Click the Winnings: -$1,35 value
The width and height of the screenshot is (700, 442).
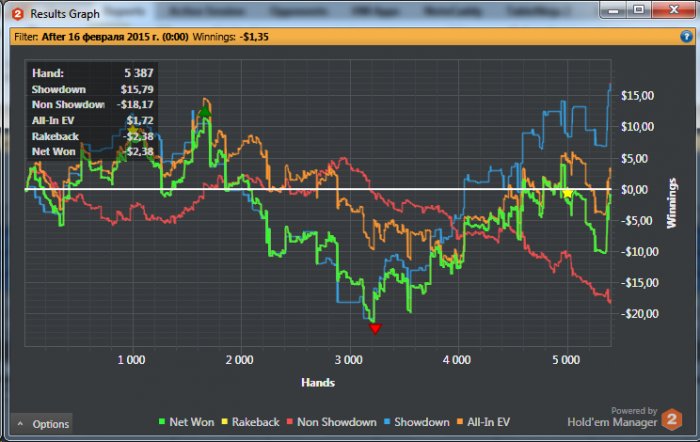pyautogui.click(x=230, y=37)
